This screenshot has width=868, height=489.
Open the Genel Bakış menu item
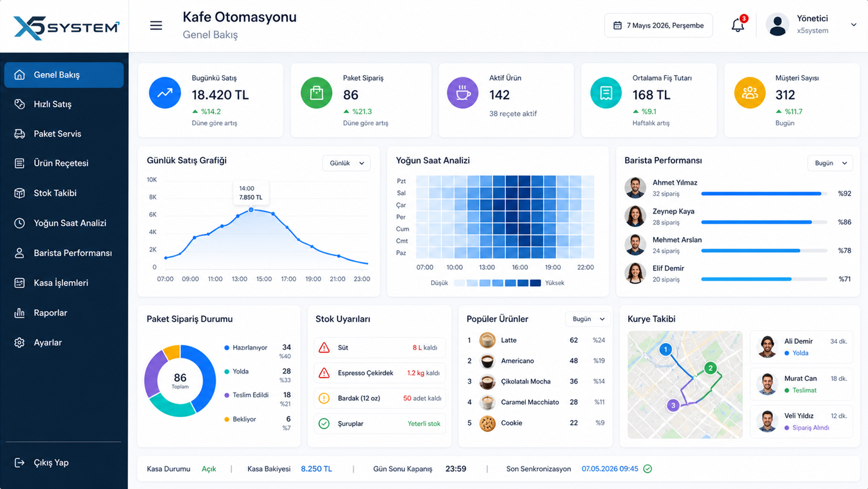click(x=64, y=75)
